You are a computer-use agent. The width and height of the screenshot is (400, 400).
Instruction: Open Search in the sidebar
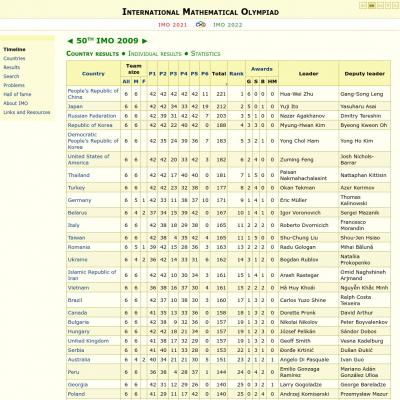[x=11, y=76]
